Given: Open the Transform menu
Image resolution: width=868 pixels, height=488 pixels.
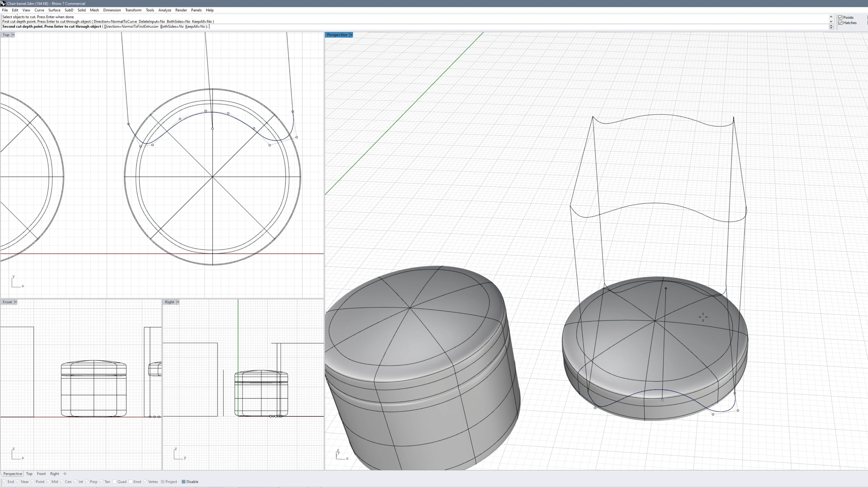Looking at the screenshot, I should (x=133, y=10).
